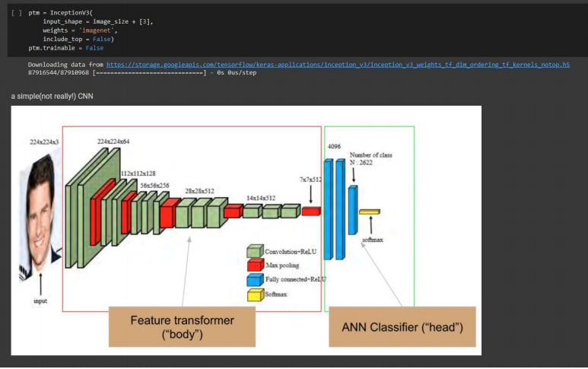Click the '224x224x64' layer label
Screen dimensions: 588x369
click(113, 142)
